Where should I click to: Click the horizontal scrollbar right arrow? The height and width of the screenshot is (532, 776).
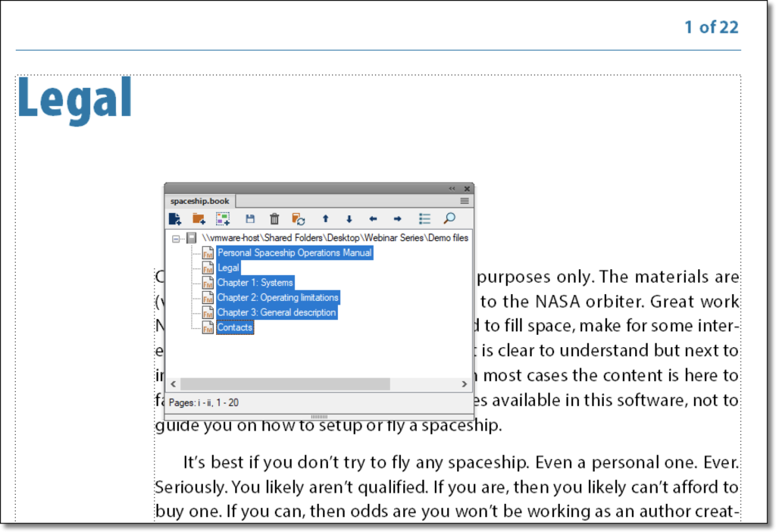tap(465, 385)
